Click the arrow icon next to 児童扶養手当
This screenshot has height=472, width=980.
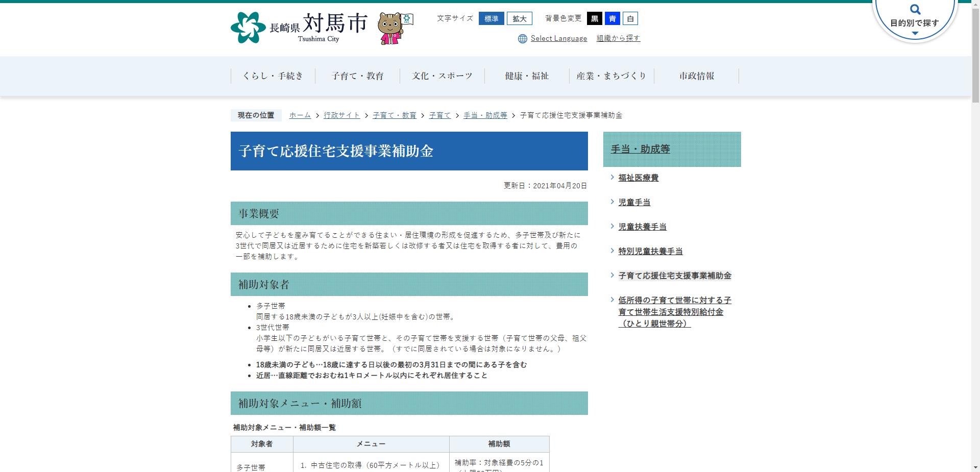click(x=612, y=226)
